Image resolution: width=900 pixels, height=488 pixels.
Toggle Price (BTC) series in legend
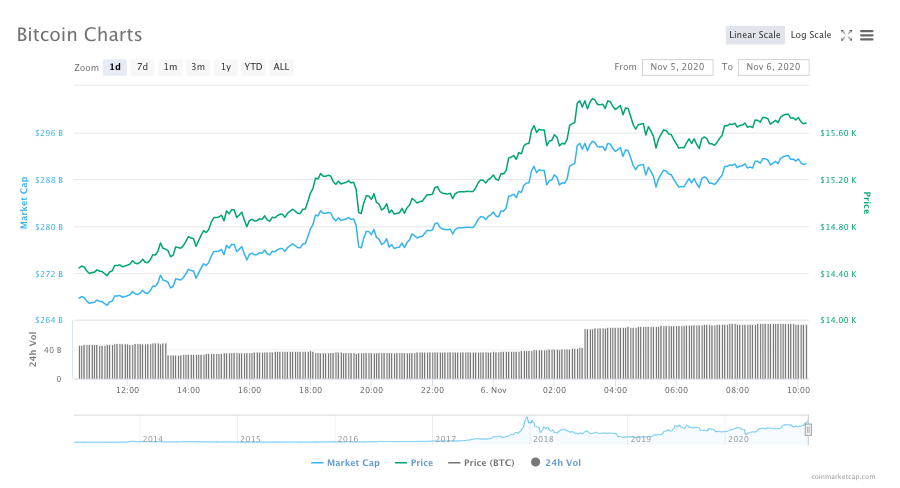pyautogui.click(x=484, y=463)
